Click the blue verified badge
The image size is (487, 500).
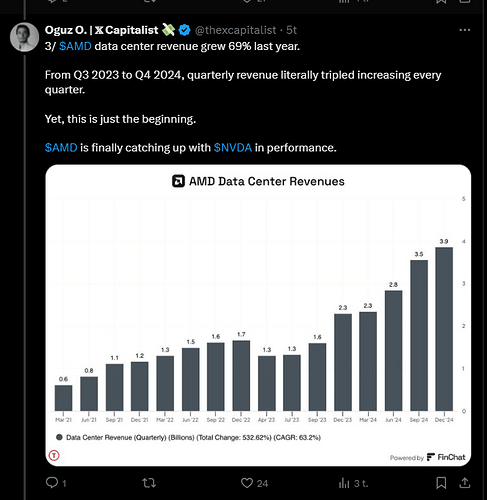184,30
